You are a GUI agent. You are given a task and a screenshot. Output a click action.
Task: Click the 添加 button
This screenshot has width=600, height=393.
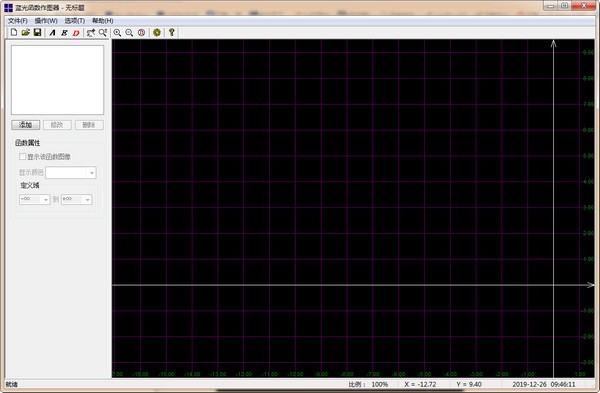(x=26, y=125)
